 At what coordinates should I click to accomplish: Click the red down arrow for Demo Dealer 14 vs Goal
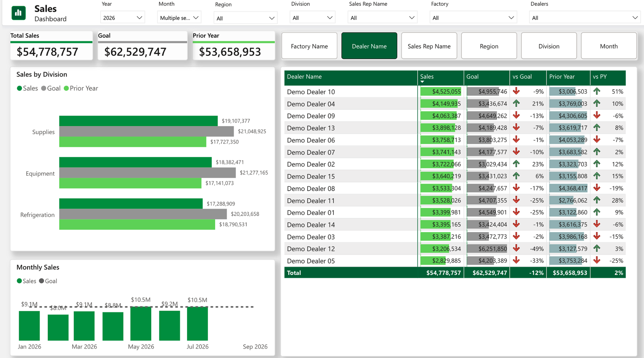point(516,224)
